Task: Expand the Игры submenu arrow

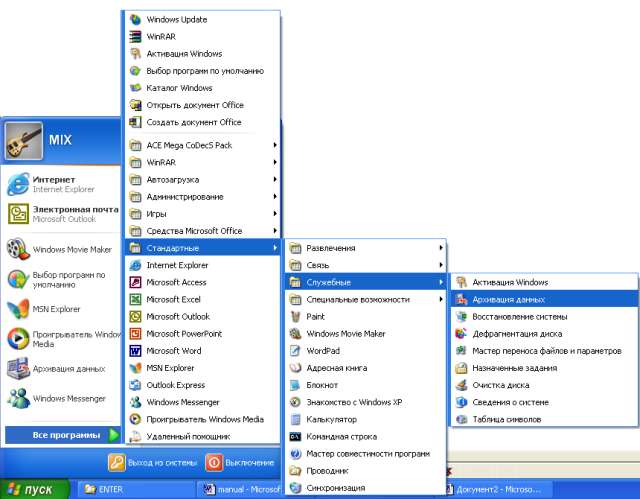Action: [275, 214]
